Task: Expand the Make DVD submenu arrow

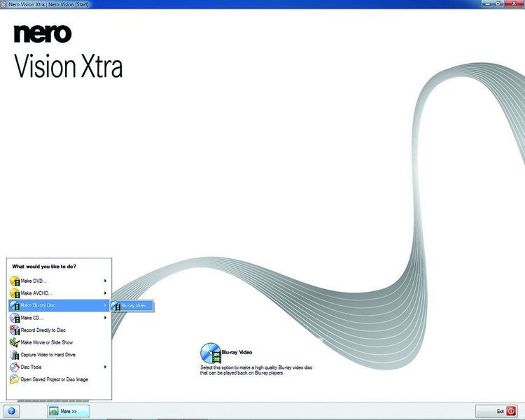Action: (x=105, y=281)
